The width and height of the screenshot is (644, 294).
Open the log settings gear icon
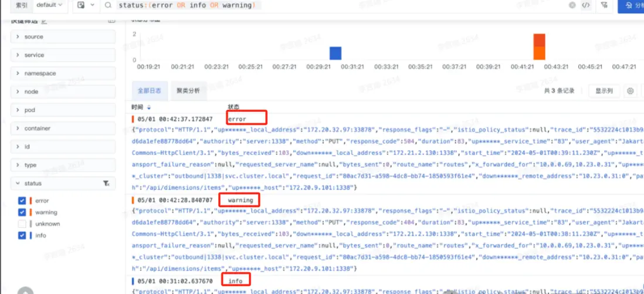point(631,91)
